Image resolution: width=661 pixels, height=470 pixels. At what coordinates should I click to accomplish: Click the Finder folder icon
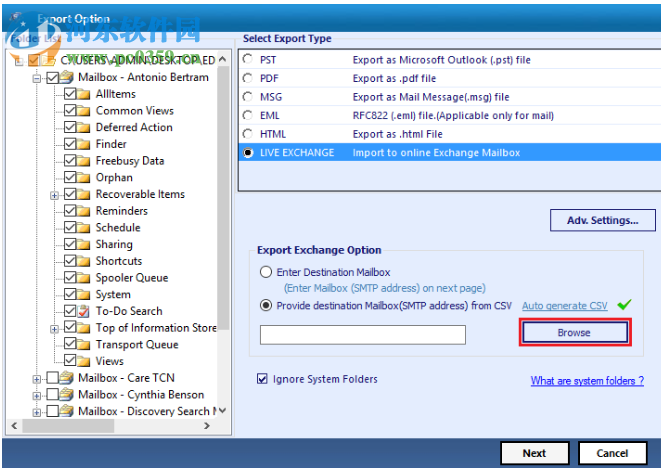(83, 144)
